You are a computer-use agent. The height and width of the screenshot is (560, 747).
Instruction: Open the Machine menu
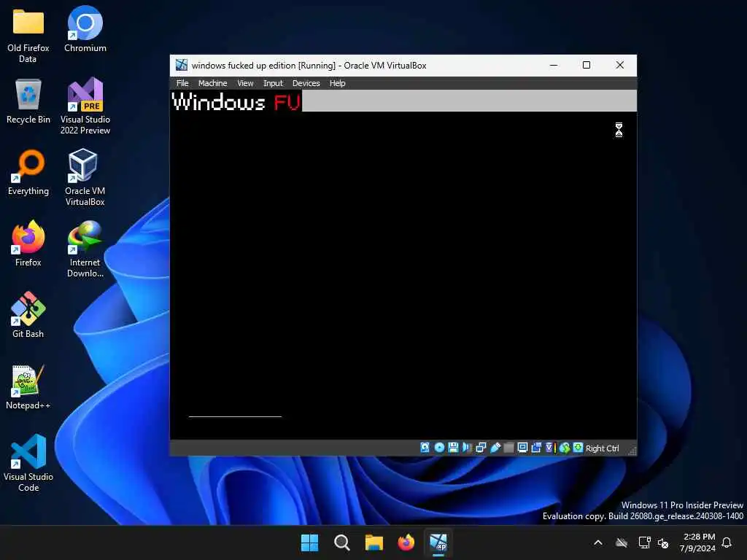pos(212,83)
